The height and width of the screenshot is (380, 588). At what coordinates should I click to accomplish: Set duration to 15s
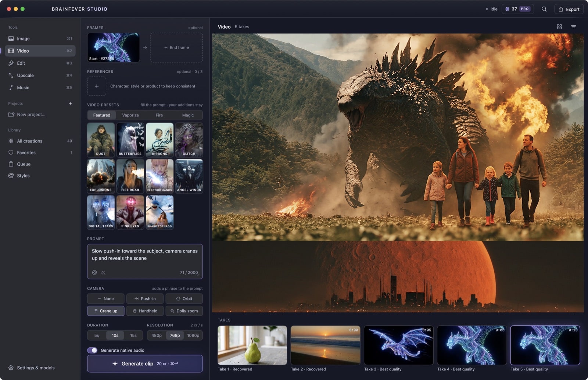(133, 336)
